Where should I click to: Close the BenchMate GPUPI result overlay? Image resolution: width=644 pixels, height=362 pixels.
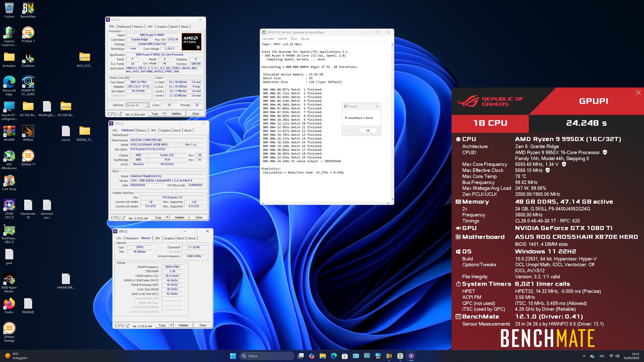[x=638, y=93]
